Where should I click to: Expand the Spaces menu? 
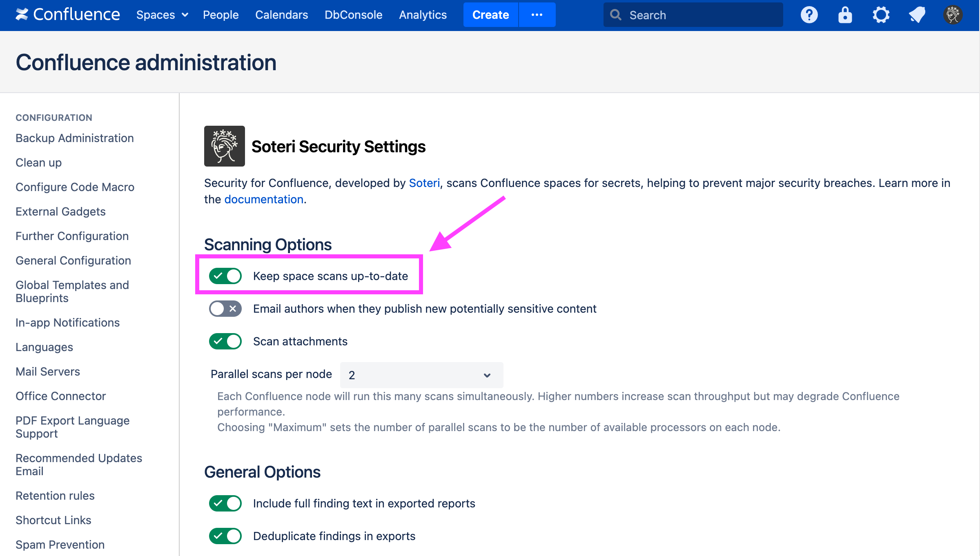[162, 15]
